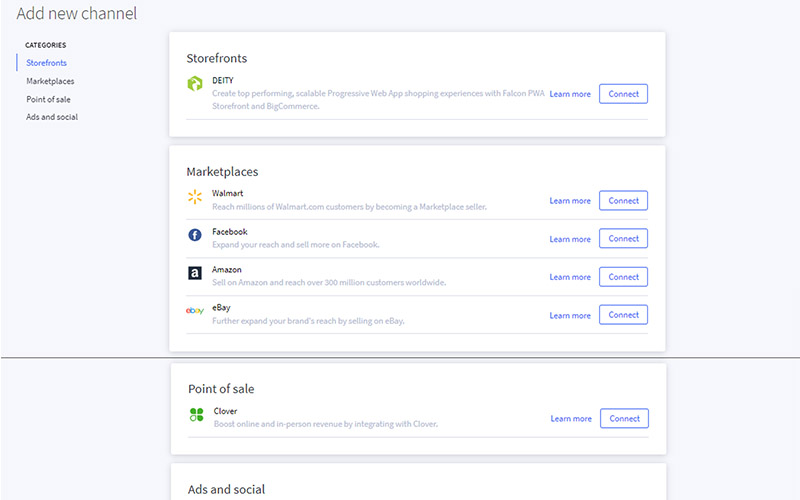Click the DEITY logo icon

[195, 83]
